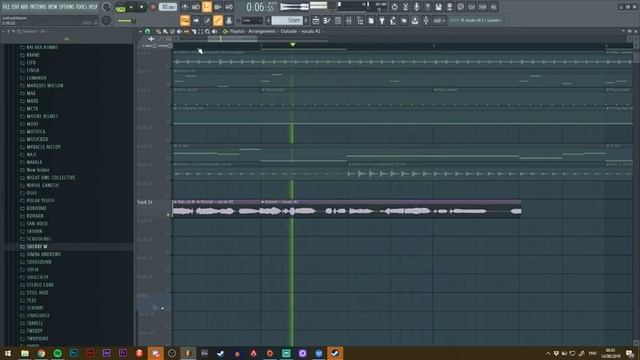
Task: Toggle the highlighted countdown before recording
Action: point(207,7)
